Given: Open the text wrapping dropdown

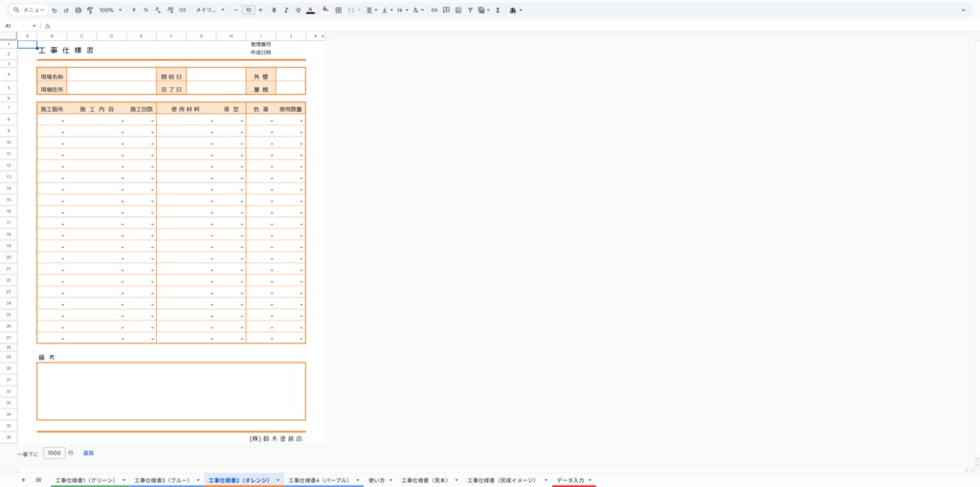Looking at the screenshot, I should point(403,10).
